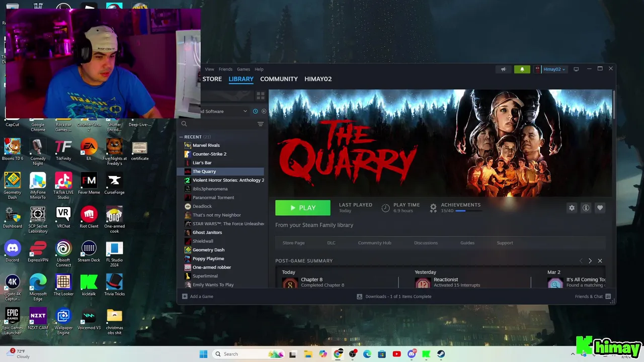Sort library by recent activity clock icon
644x362 pixels.
pyautogui.click(x=255, y=111)
